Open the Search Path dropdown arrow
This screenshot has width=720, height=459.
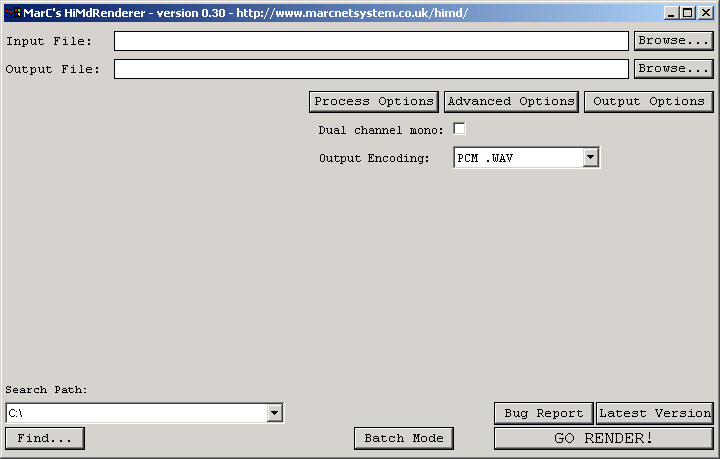point(275,413)
